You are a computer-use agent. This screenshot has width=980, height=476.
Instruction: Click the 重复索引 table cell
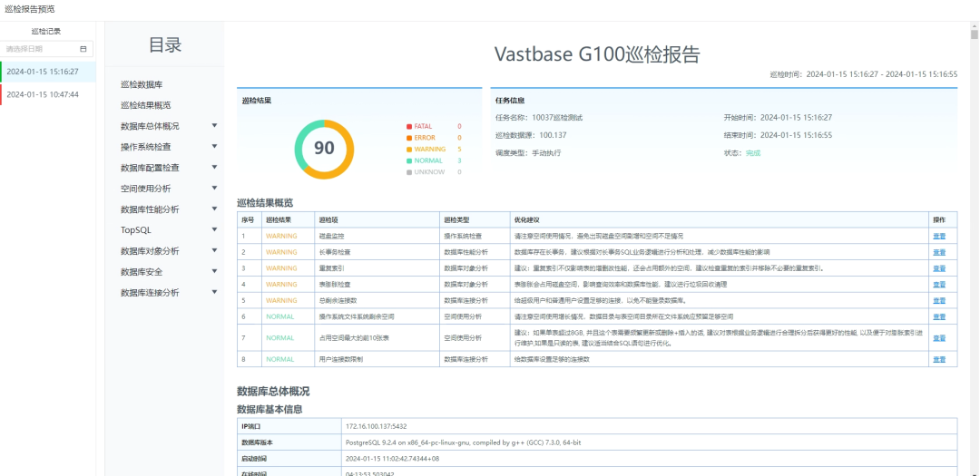377,268
